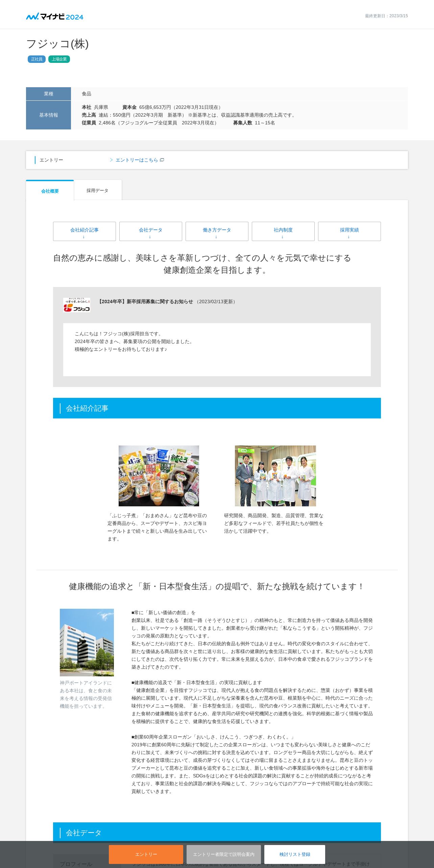Jump to 社内制度 section button
Image resolution: width=434 pixels, height=868 pixels.
point(283,232)
